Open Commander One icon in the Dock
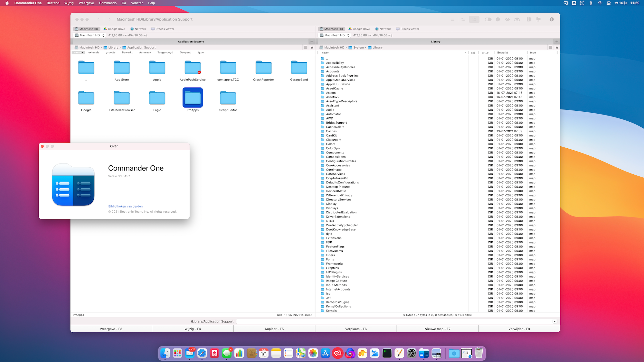Image resolution: width=644 pixels, height=362 pixels. pyautogui.click(x=424, y=353)
